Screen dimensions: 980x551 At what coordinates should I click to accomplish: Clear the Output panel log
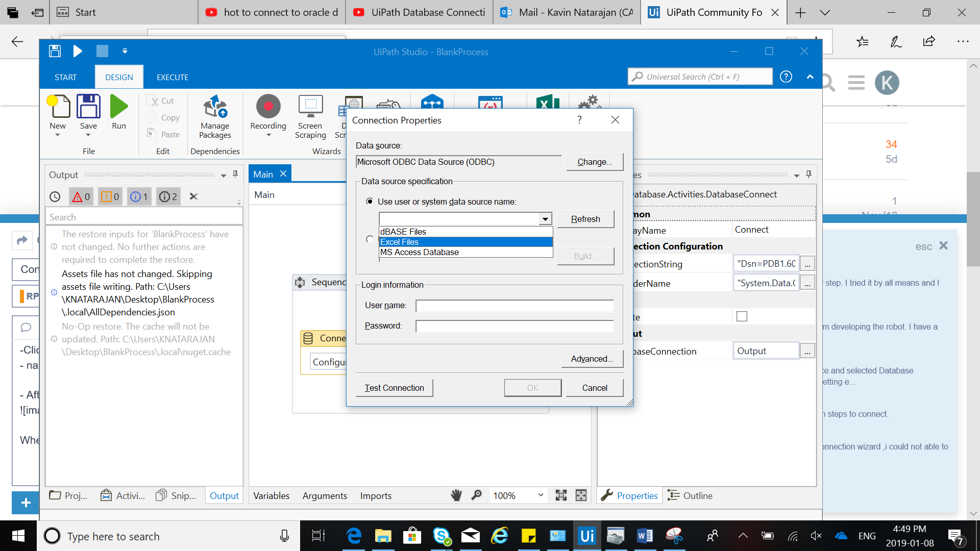tap(193, 196)
